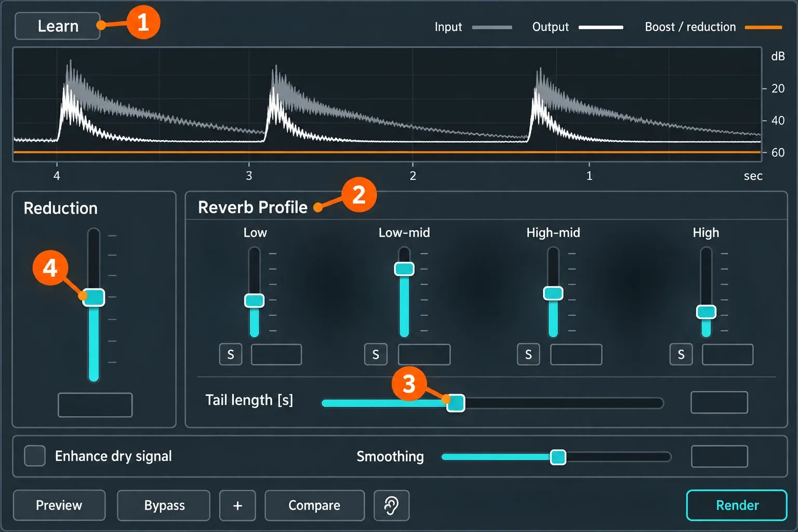Toggle the S solo button under High
Viewport: 798px width, 532px height.
(x=681, y=354)
